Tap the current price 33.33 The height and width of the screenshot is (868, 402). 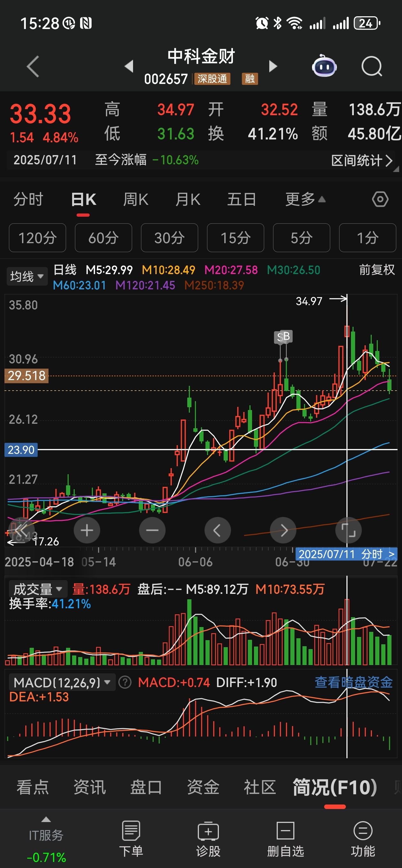tap(41, 114)
